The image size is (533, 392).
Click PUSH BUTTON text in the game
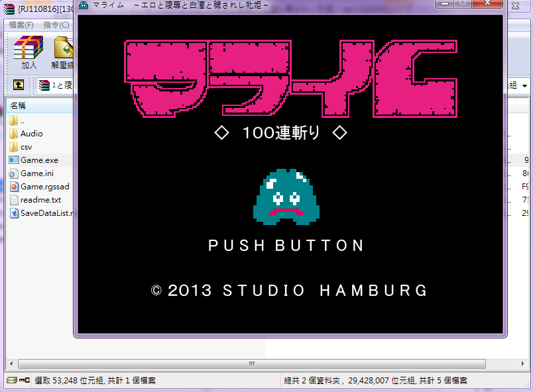click(x=286, y=246)
